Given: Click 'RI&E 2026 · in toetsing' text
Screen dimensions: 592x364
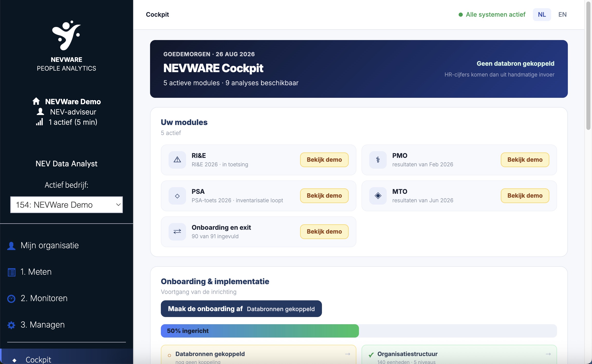Looking at the screenshot, I should 220,165.
